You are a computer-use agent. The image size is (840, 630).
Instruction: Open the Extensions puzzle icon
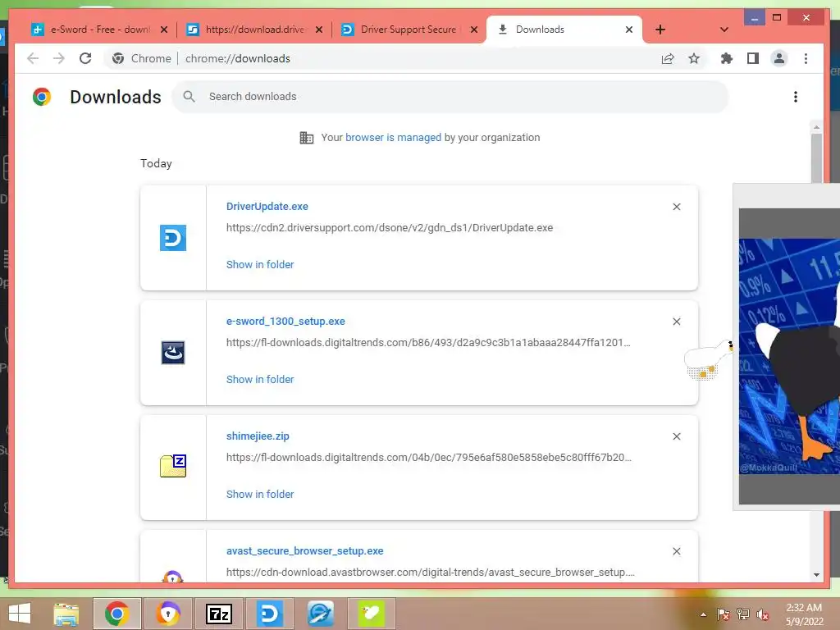coord(727,58)
